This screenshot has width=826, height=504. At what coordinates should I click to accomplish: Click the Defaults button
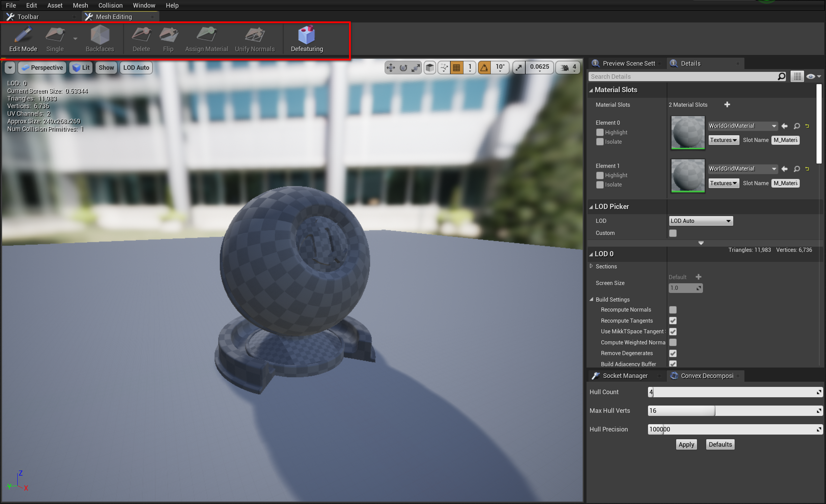click(720, 444)
